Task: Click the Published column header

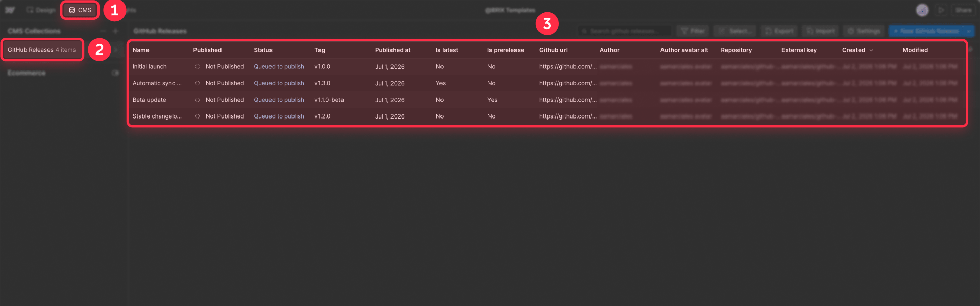Action: click(x=207, y=50)
